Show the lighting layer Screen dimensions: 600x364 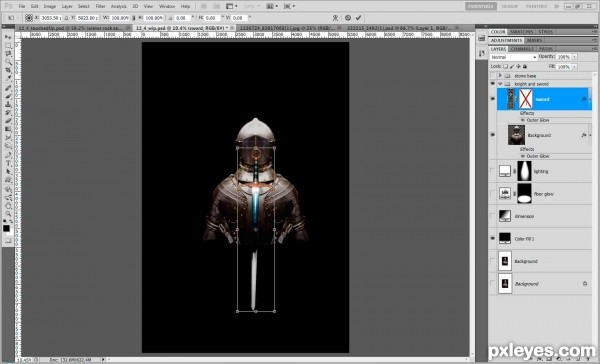pos(492,171)
